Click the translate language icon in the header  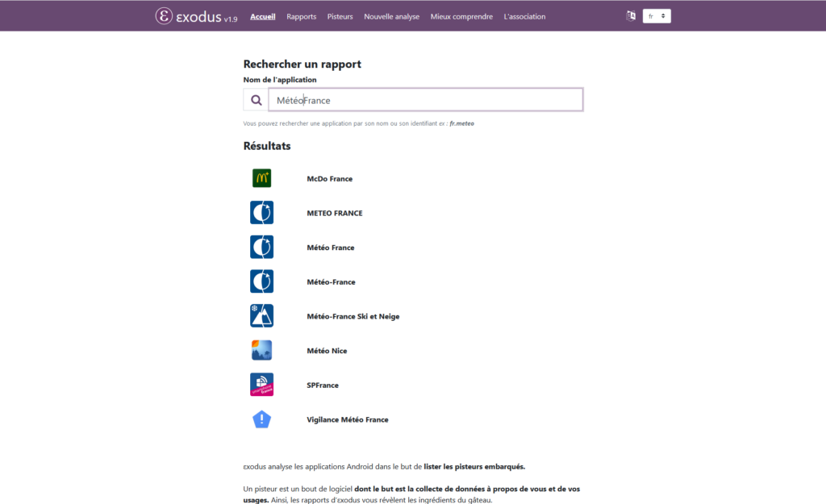tap(631, 16)
